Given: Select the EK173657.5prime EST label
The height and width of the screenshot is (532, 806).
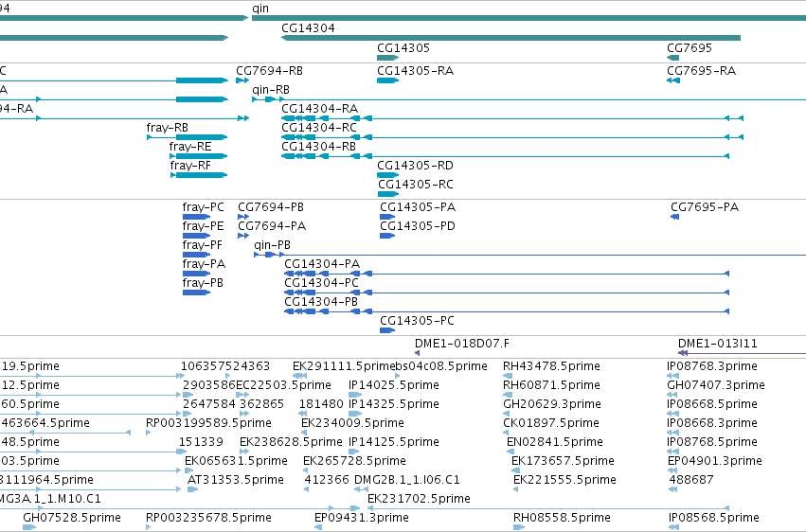Looking at the screenshot, I should 563,462.
